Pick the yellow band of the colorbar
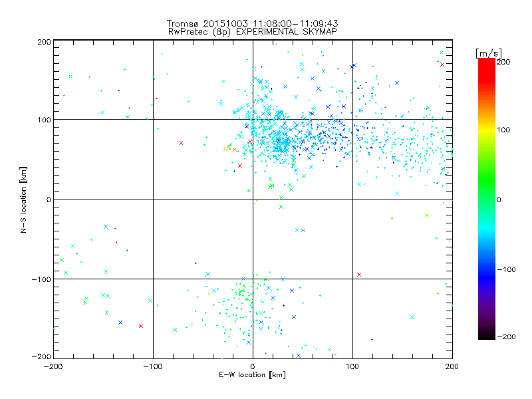The image size is (532, 399). tap(487, 130)
